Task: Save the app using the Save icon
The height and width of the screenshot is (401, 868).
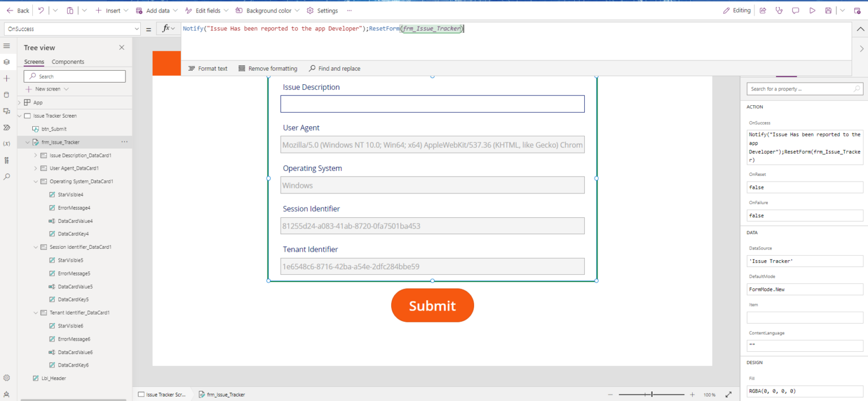Action: point(828,10)
